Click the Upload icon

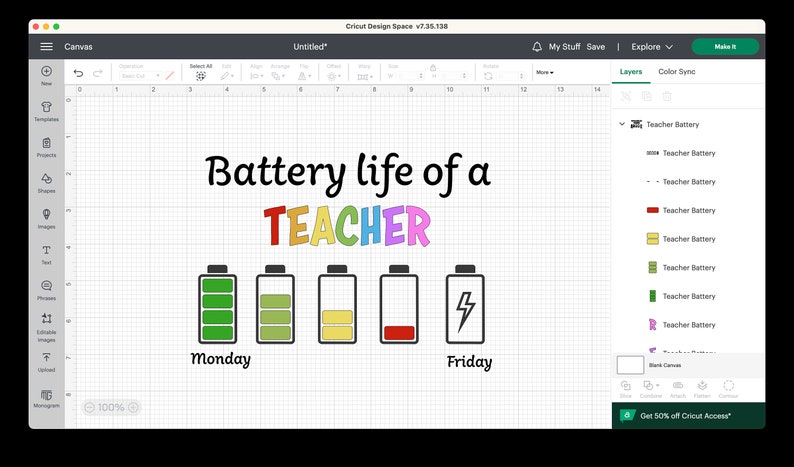click(47, 358)
